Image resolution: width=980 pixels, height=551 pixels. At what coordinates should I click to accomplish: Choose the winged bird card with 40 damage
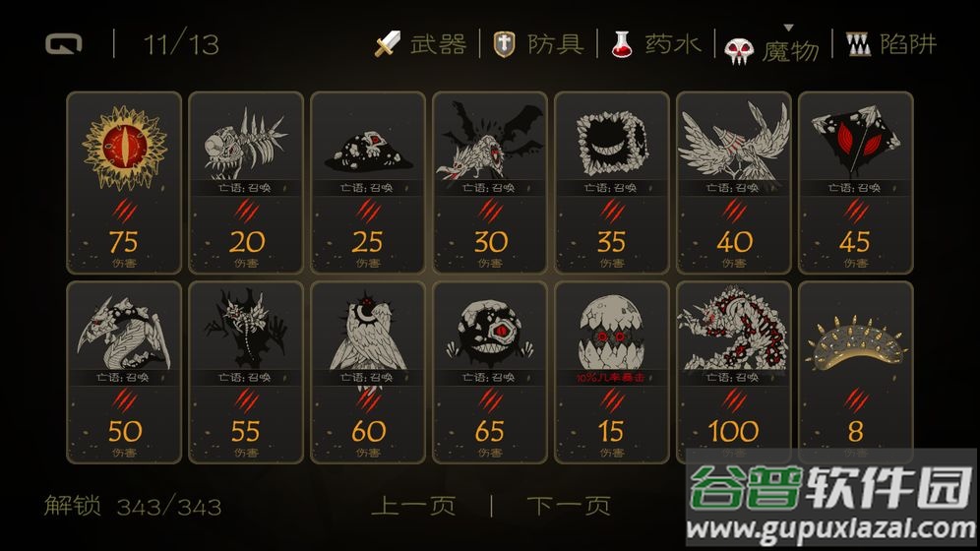[733, 182]
